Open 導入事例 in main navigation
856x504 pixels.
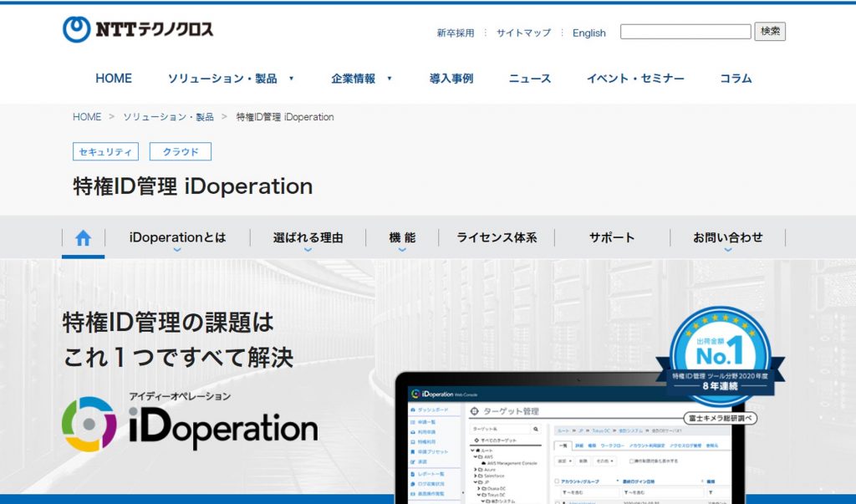click(x=451, y=79)
